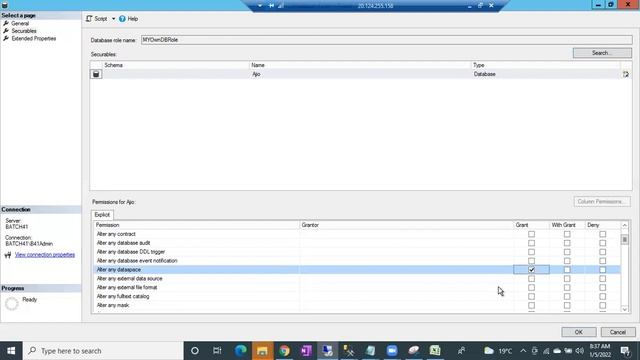Check Grant for Alter any mask
The width and height of the screenshot is (640, 360).
coord(531,305)
